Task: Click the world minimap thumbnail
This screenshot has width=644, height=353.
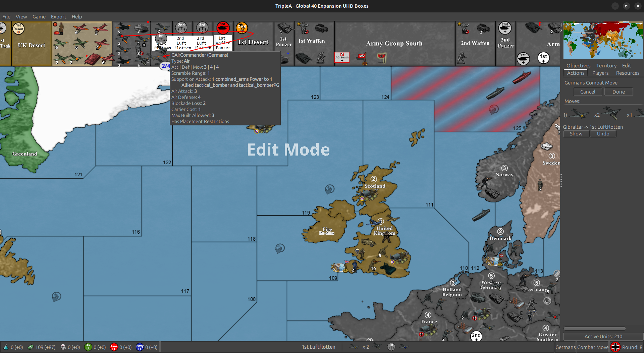Action: pyautogui.click(x=602, y=40)
